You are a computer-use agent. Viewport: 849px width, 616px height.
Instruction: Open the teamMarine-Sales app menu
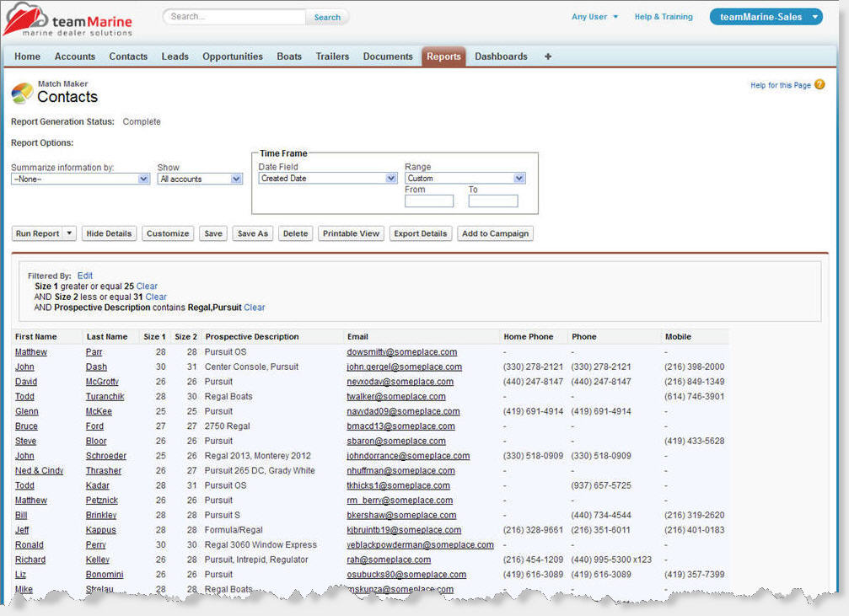[x=766, y=17]
